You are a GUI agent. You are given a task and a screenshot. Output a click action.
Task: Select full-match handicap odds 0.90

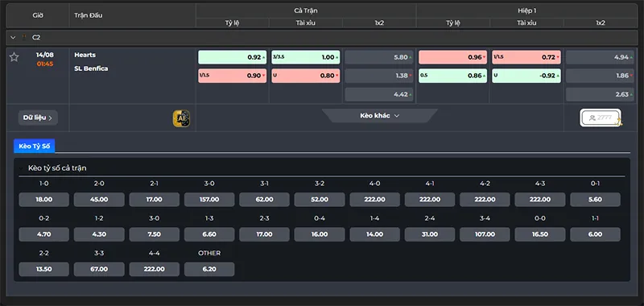232,76
